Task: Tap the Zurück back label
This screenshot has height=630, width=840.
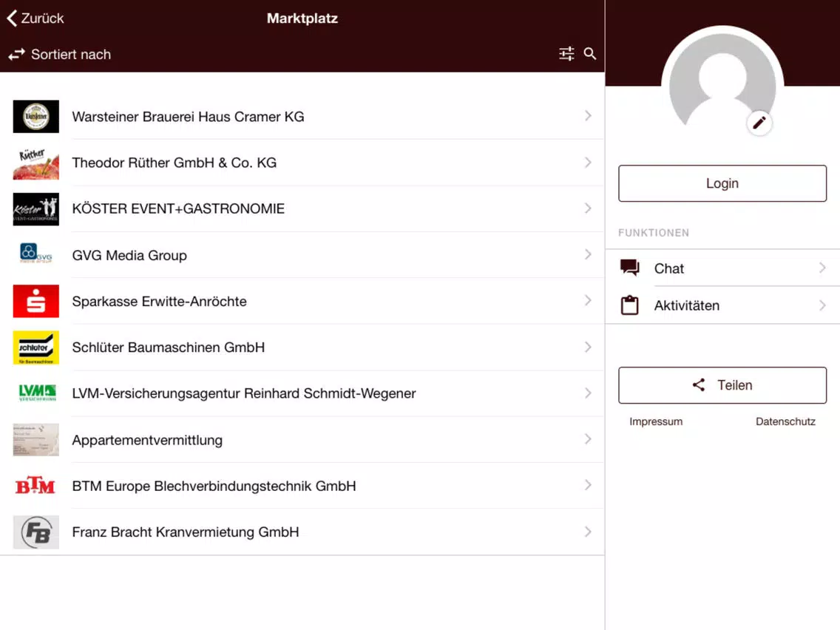Action: point(42,18)
